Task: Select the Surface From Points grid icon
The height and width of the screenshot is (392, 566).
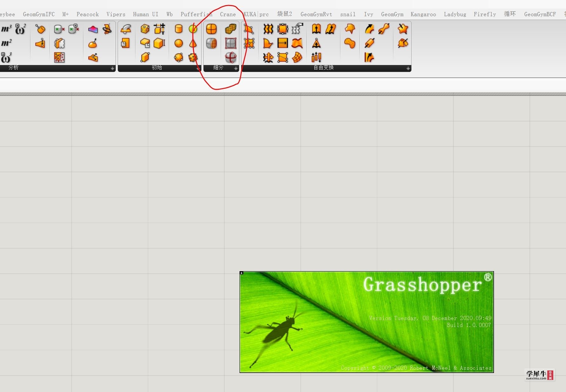Action: pyautogui.click(x=249, y=43)
